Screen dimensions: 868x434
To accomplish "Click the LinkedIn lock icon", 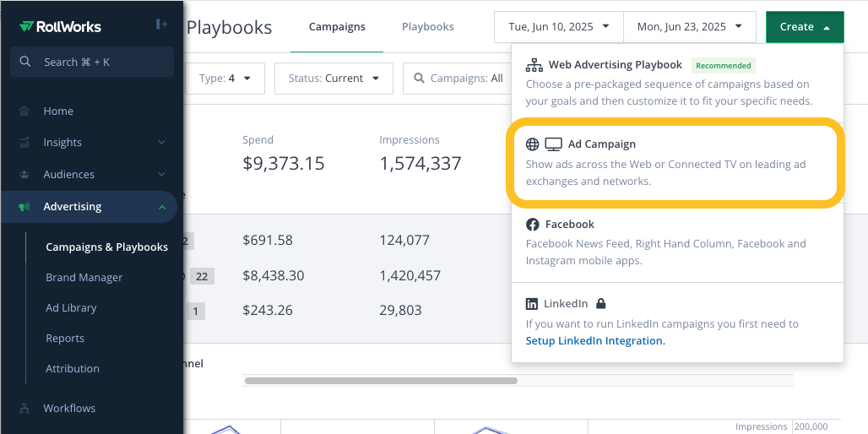I will pyautogui.click(x=600, y=303).
